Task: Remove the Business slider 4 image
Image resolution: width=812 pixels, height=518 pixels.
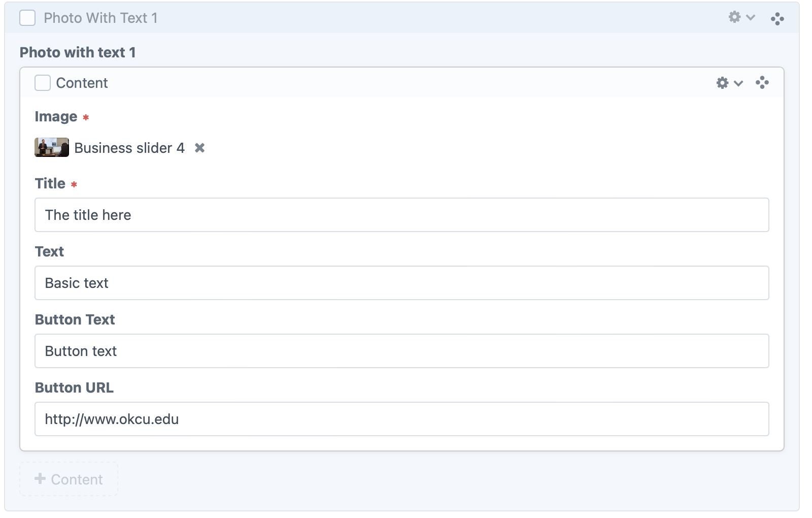Action: coord(200,148)
